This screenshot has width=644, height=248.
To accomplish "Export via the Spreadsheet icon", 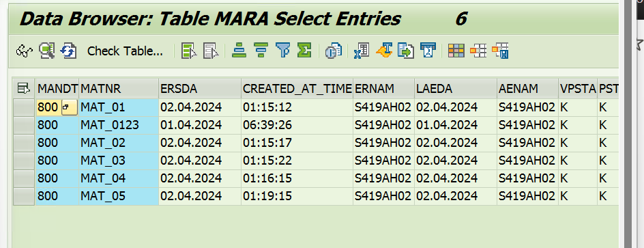I will (x=362, y=51).
